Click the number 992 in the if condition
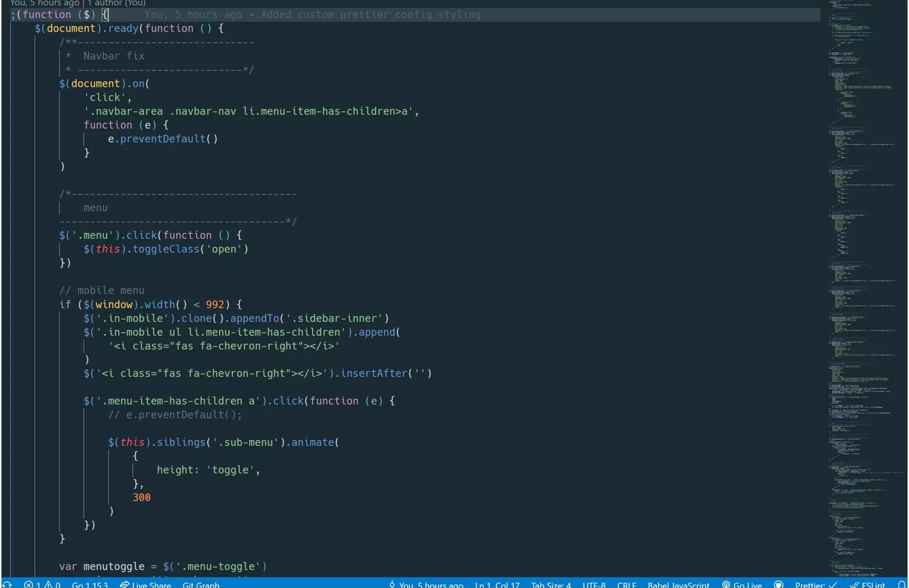The width and height of the screenshot is (909, 588). tap(215, 304)
